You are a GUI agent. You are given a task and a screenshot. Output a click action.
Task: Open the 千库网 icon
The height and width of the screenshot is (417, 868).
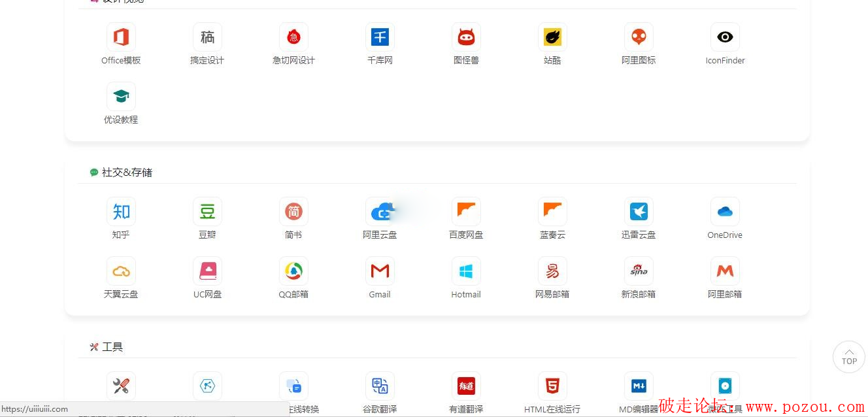[x=380, y=37]
